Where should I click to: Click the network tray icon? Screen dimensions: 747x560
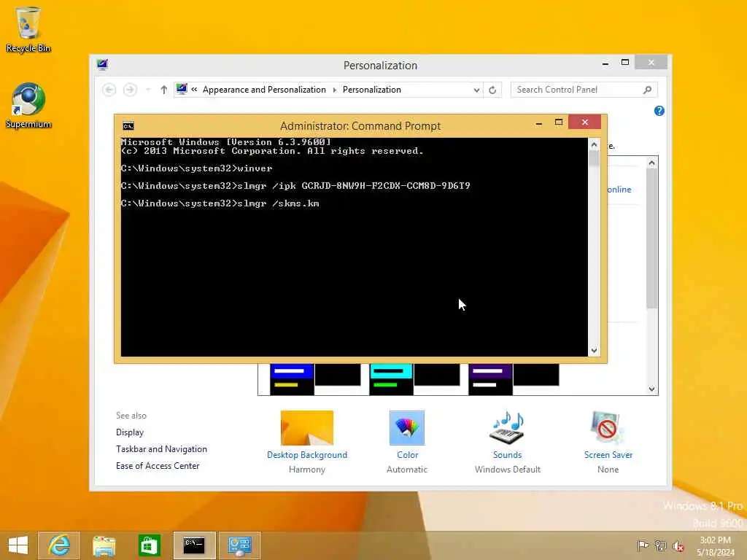(660, 545)
